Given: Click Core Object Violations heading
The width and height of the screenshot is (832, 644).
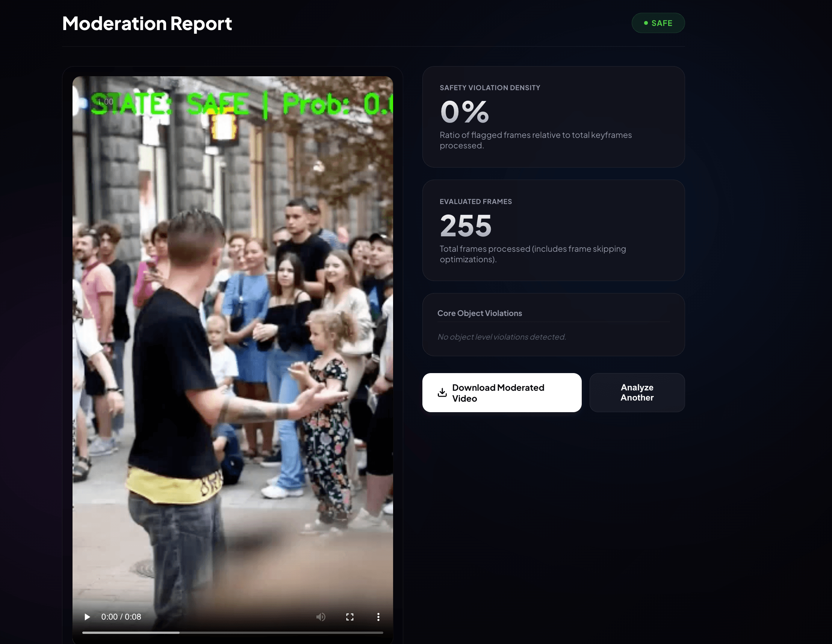Looking at the screenshot, I should [x=480, y=313].
